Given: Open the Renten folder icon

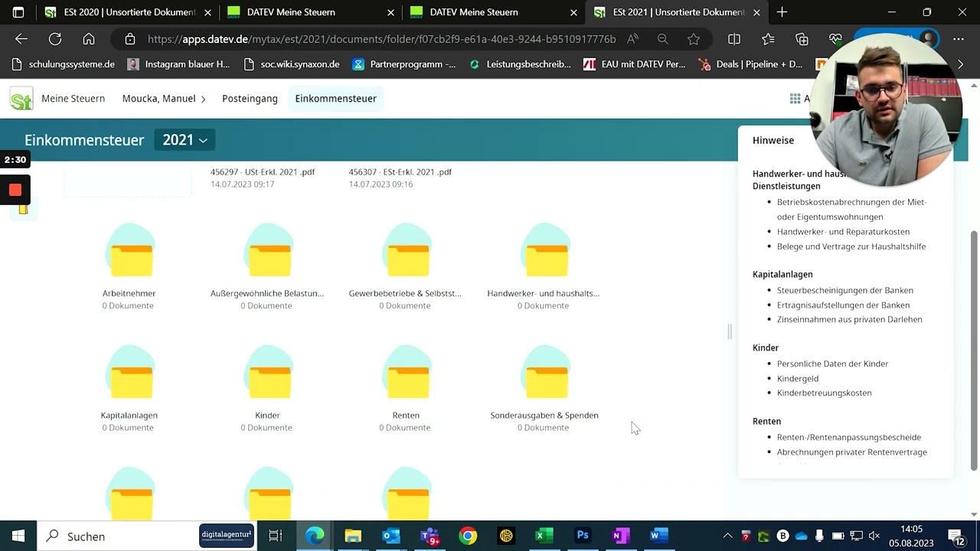Looking at the screenshot, I should pyautogui.click(x=407, y=372).
